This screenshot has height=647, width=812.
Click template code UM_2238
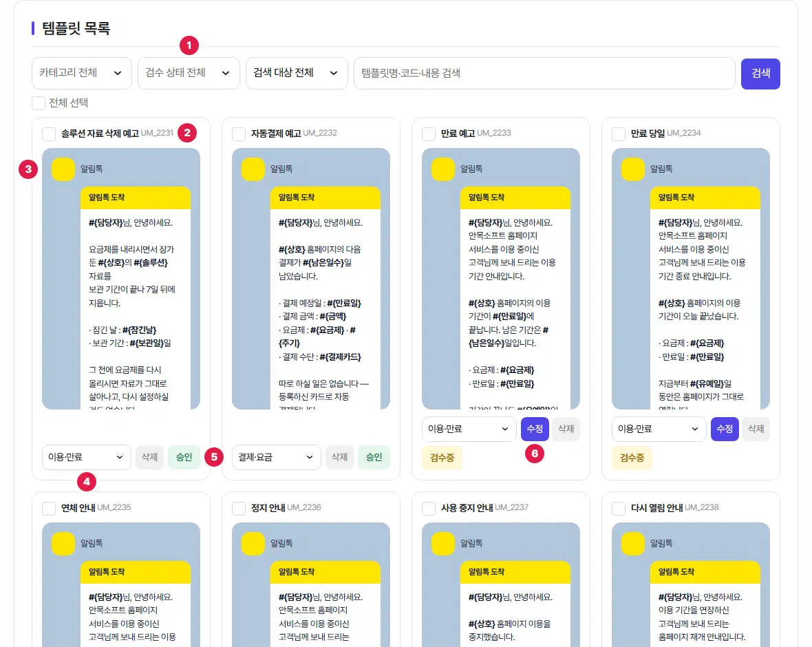(x=702, y=508)
